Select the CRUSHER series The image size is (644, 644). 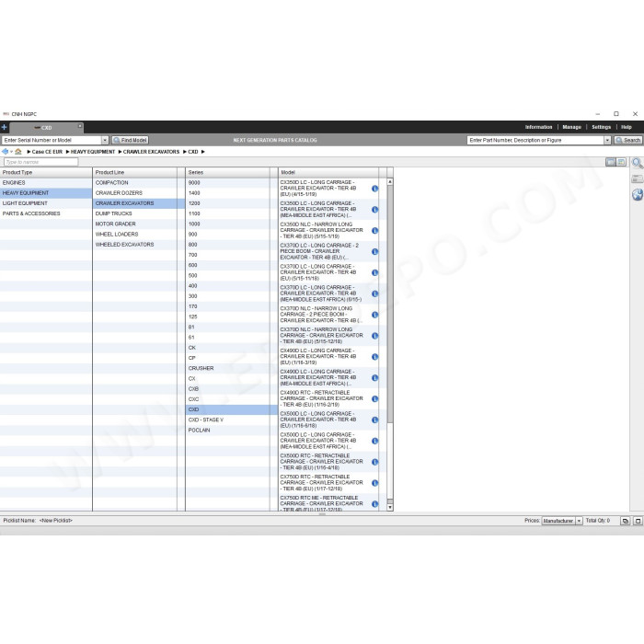pyautogui.click(x=232, y=368)
